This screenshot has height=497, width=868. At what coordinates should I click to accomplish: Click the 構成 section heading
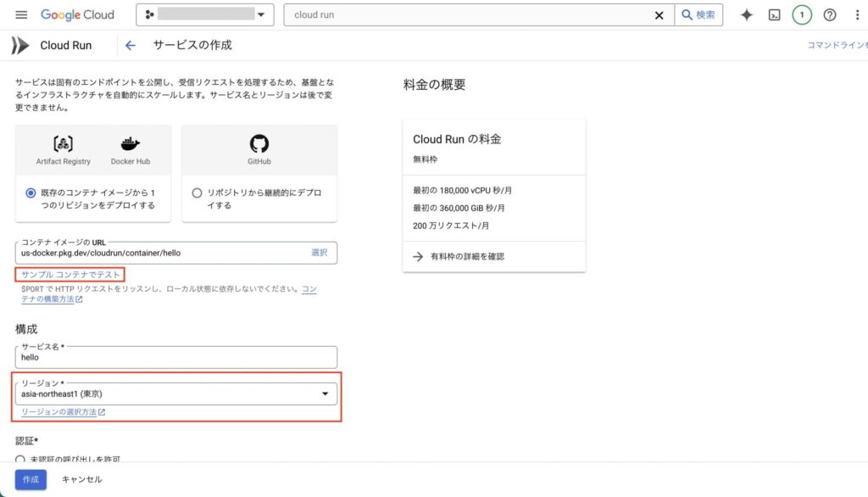(x=26, y=329)
